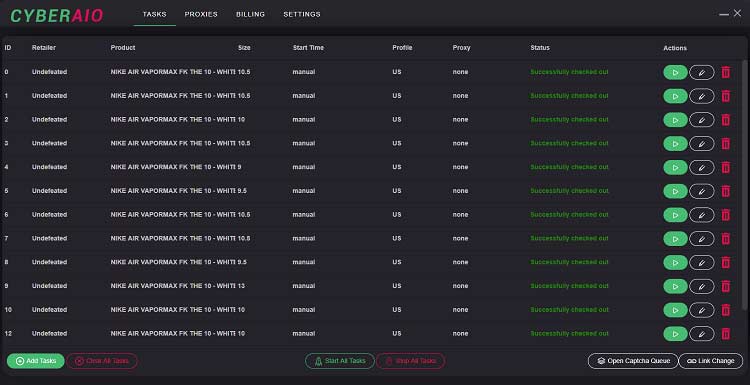The height and width of the screenshot is (385, 750).
Task: Start task 5 with the play icon
Action: (675, 191)
